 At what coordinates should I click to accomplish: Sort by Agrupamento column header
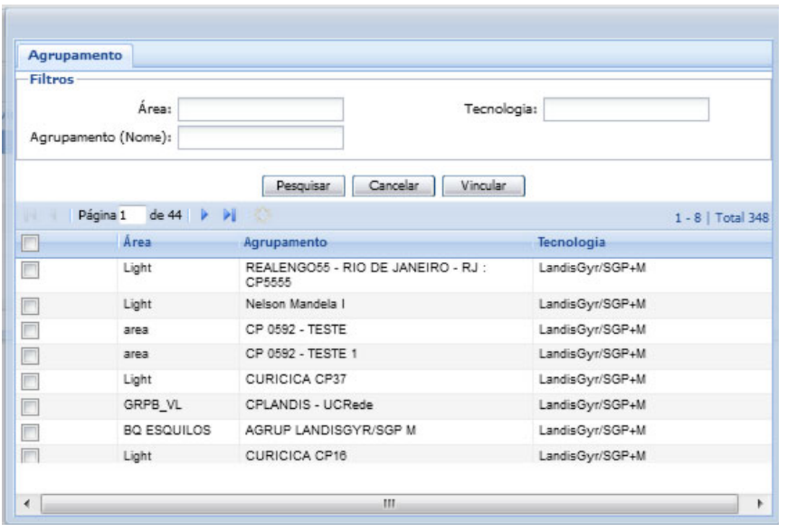click(x=285, y=242)
